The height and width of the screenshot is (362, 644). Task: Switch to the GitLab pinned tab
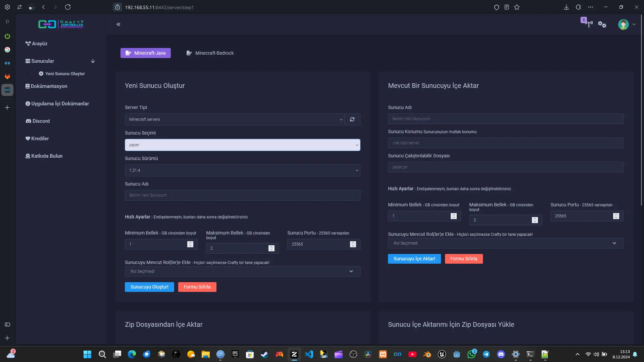[x=7, y=76]
